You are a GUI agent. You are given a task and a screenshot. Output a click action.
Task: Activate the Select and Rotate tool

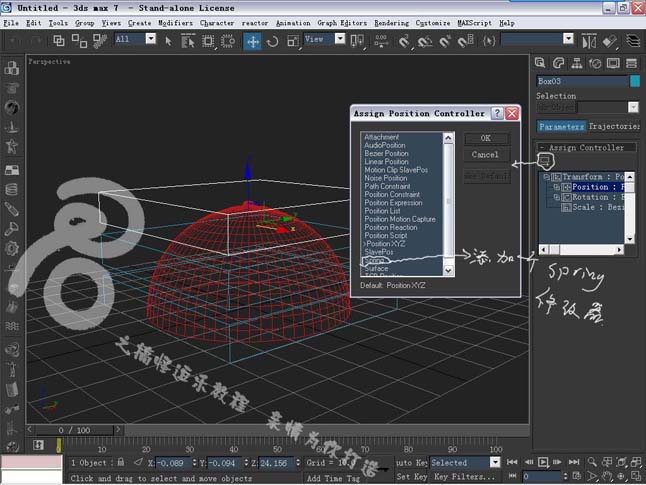[273, 41]
